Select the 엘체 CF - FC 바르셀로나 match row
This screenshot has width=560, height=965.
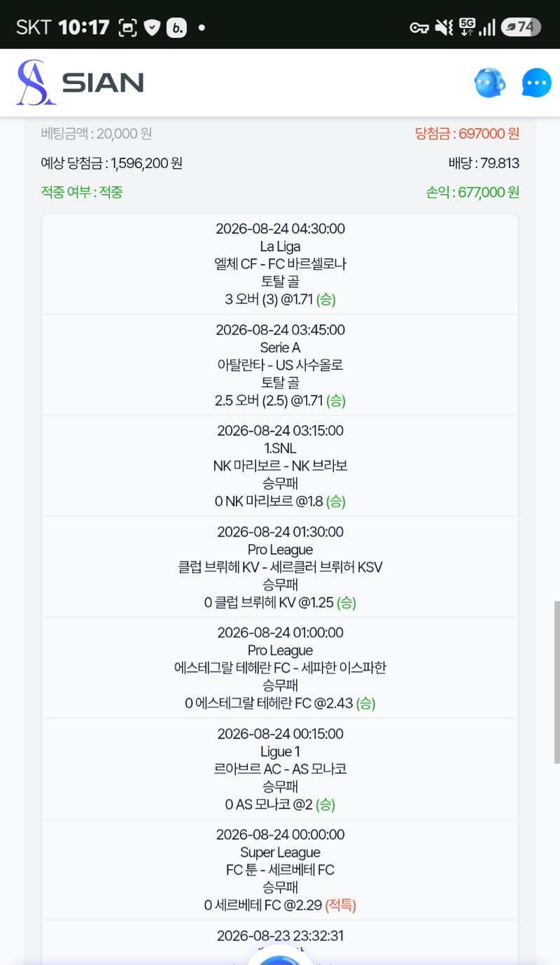(280, 264)
